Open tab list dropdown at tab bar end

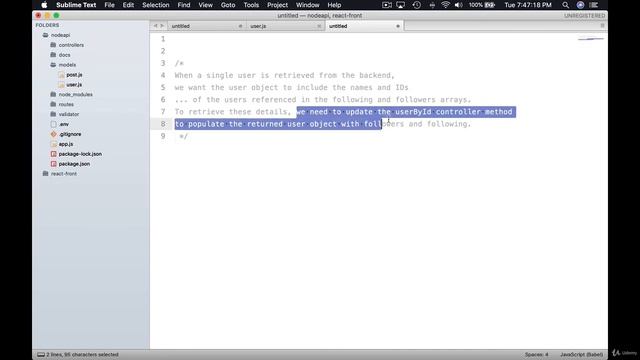602,26
